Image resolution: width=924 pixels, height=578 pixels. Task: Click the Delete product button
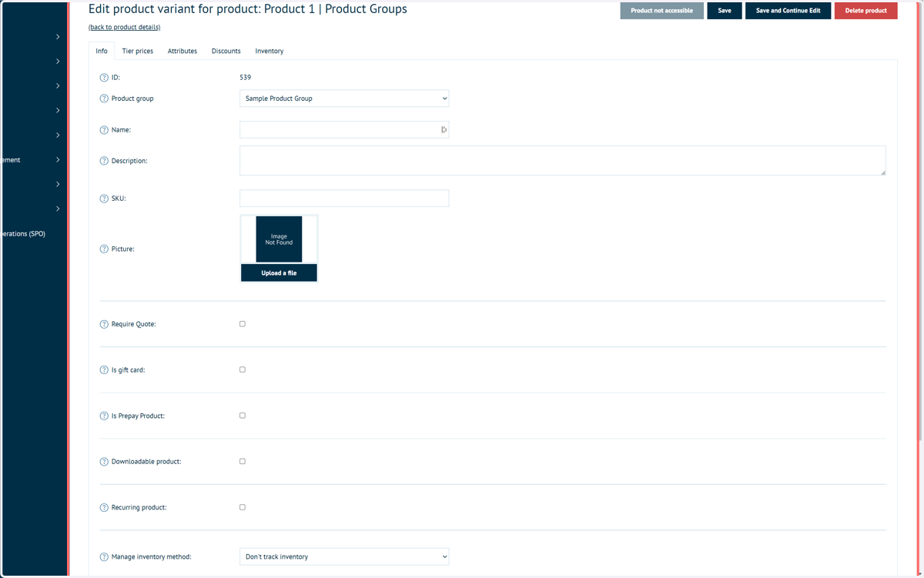pos(866,11)
